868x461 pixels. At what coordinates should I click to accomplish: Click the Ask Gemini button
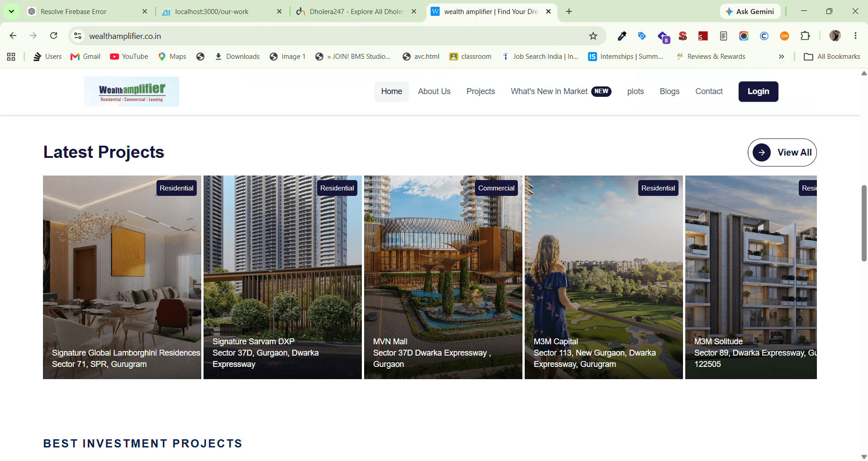coord(750,11)
